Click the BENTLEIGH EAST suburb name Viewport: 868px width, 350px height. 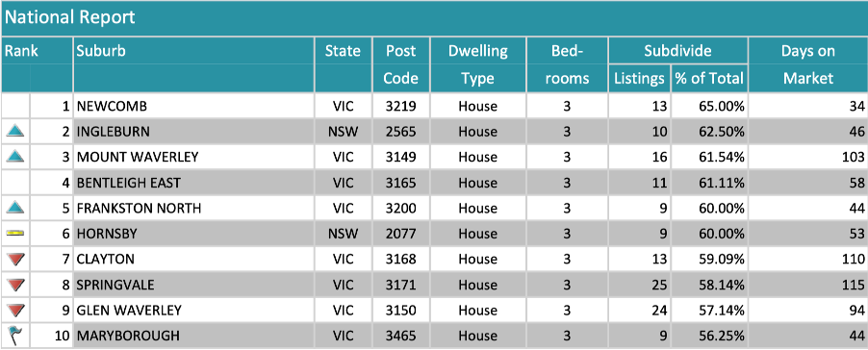(x=129, y=183)
